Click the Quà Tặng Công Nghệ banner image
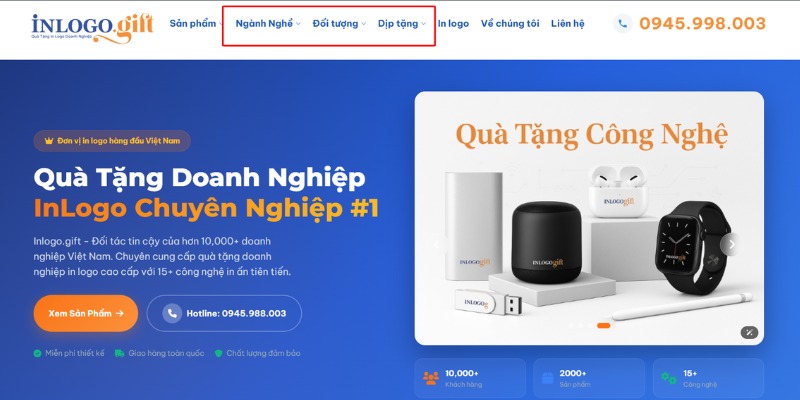The width and height of the screenshot is (800, 400). pyautogui.click(x=589, y=218)
